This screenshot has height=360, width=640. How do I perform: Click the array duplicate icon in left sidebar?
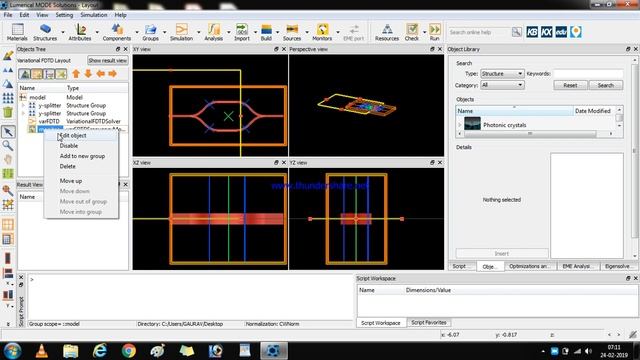pos(8,98)
